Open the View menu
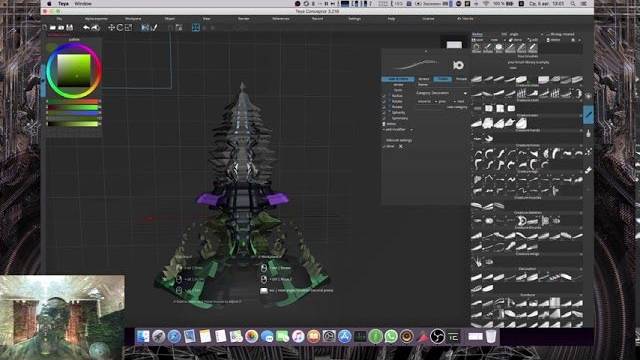 click(207, 19)
